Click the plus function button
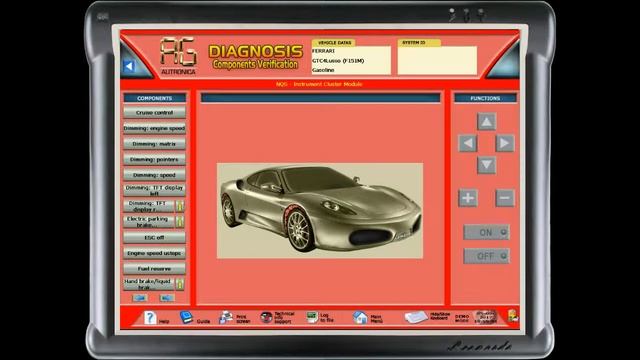This screenshot has width=640, height=360. 468,198
